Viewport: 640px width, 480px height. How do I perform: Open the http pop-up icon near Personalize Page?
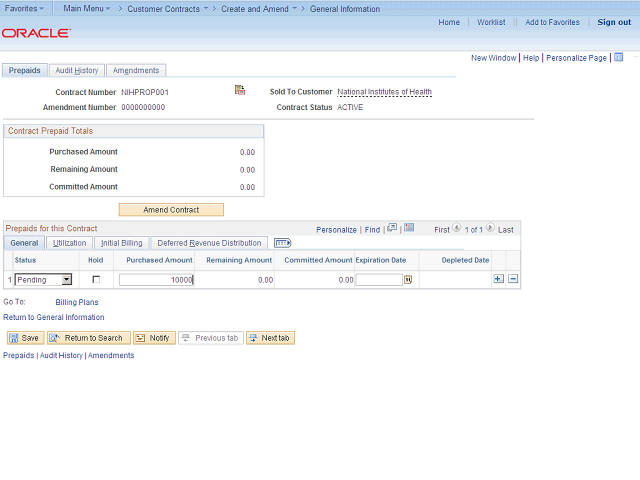(x=619, y=58)
